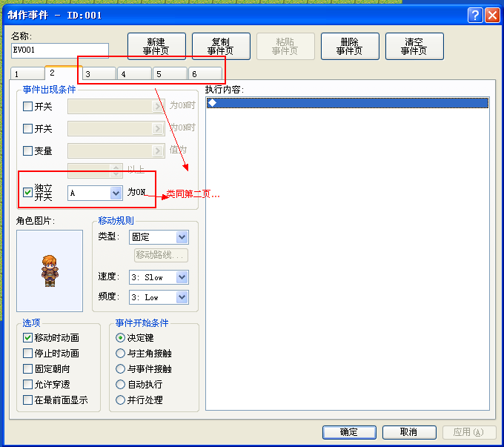
Task: Go to event page tab 5
Action: point(170,73)
